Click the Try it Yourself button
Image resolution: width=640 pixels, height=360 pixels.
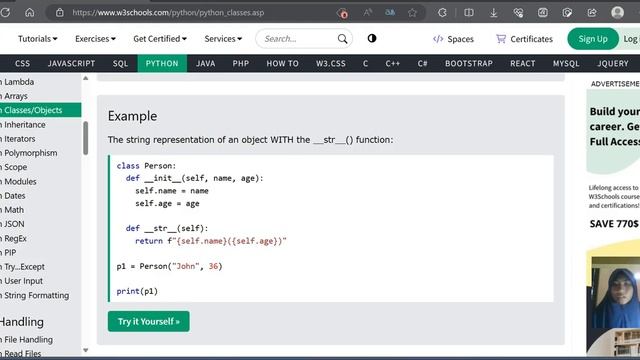149,322
